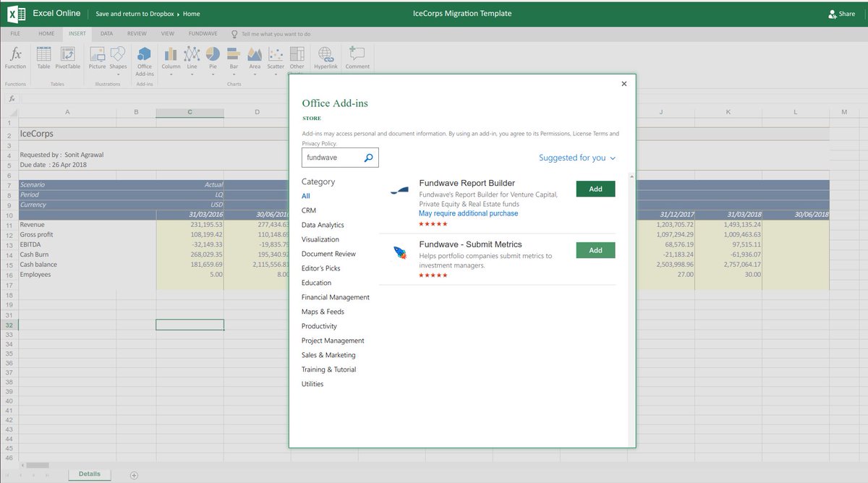Close the Office Add-ins dialog
This screenshot has height=483, width=868.
tap(624, 84)
